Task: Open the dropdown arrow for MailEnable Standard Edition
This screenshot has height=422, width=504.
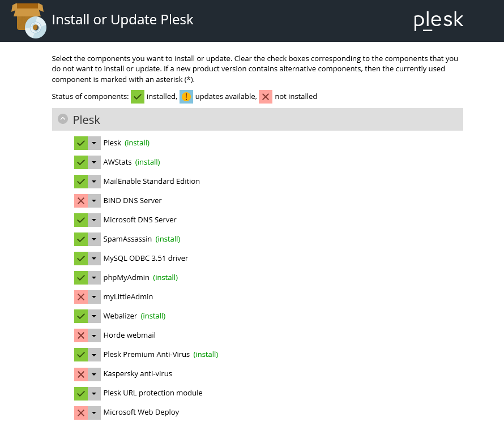Action: (x=94, y=182)
